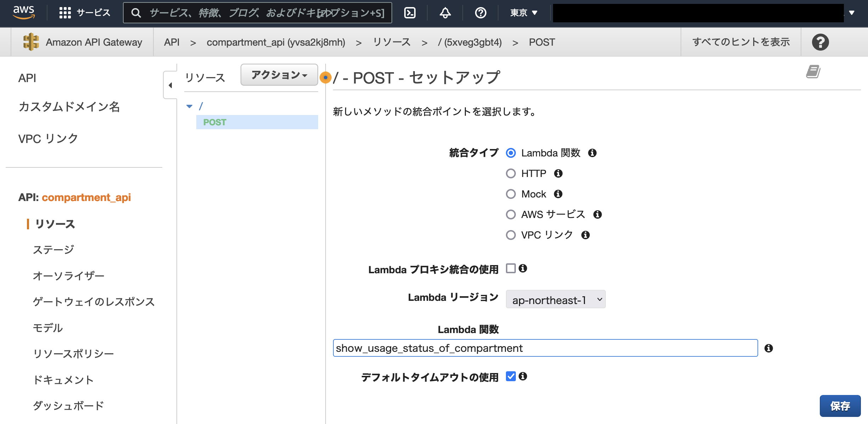This screenshot has height=424, width=868.
Task: Enable Lambda プロキシ統合の使用
Action: coord(511,269)
